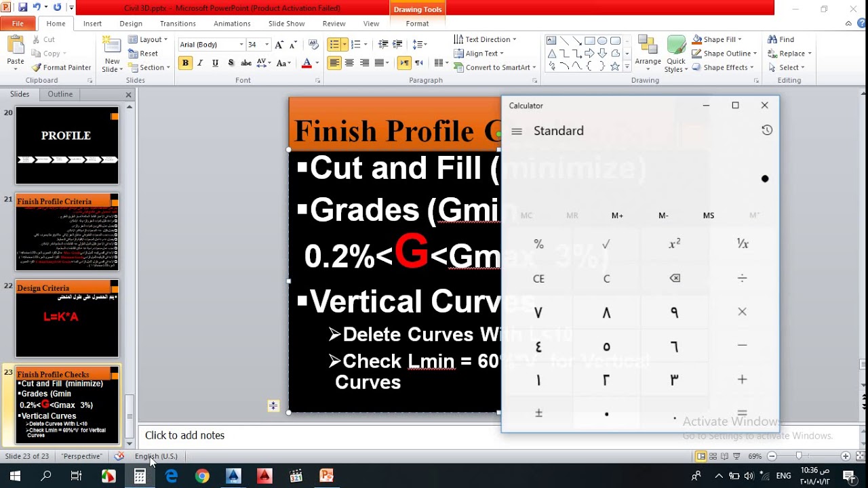The image size is (868, 488).
Task: Click Calculator plus button
Action: [742, 380]
